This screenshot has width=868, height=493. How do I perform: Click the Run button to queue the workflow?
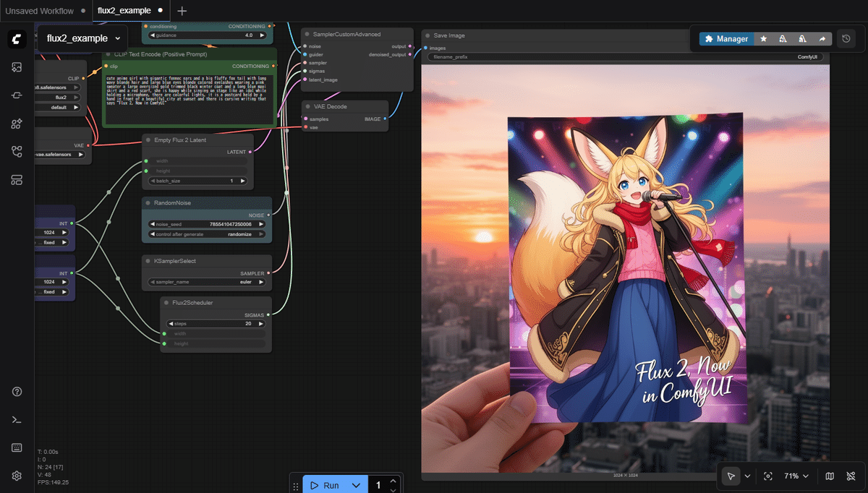coord(328,484)
